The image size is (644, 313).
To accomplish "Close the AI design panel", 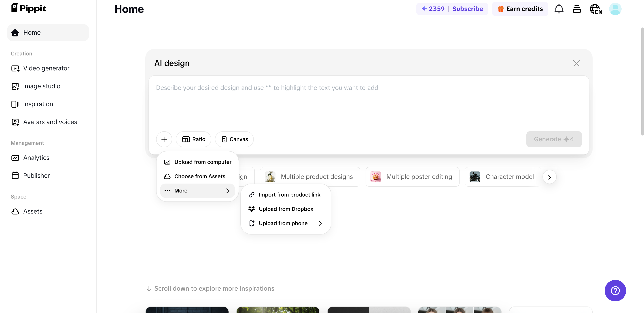I will pos(576,63).
